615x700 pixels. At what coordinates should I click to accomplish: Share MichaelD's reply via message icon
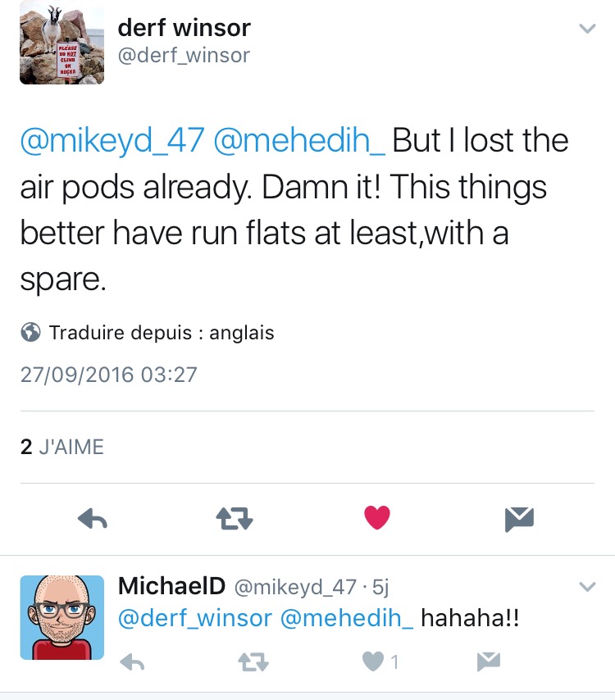point(489,661)
